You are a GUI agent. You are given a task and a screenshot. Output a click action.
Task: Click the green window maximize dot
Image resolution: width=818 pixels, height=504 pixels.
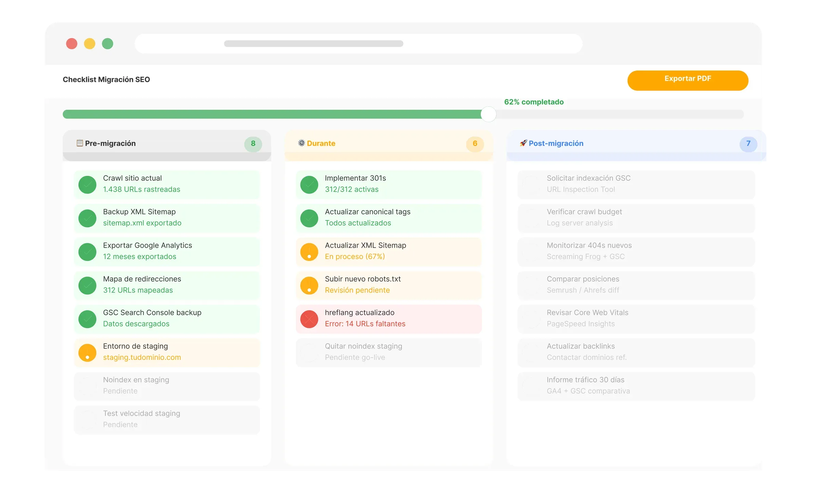pyautogui.click(x=107, y=44)
